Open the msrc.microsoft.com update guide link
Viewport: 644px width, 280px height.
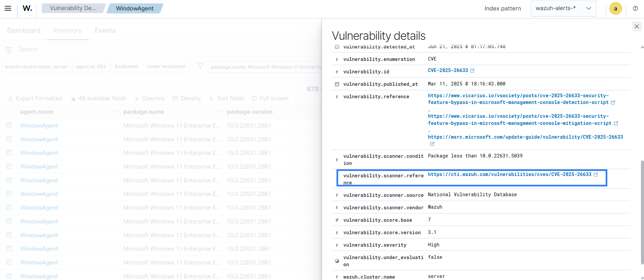point(525,137)
